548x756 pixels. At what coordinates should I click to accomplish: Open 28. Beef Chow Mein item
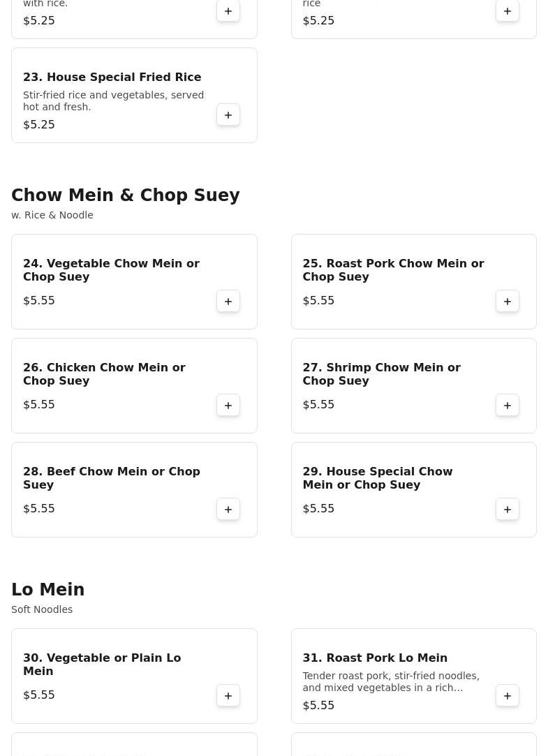pos(112,478)
